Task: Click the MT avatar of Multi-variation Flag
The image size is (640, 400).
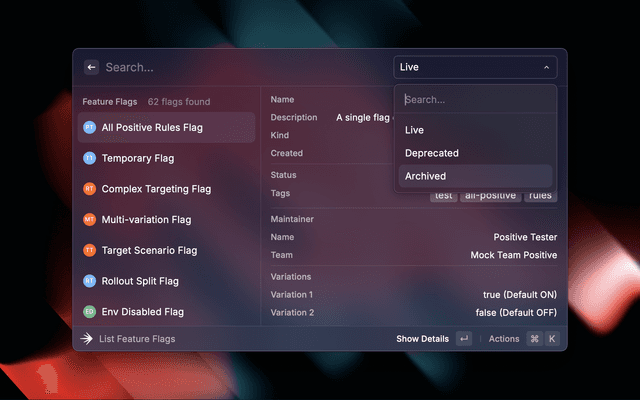Action: [89, 219]
